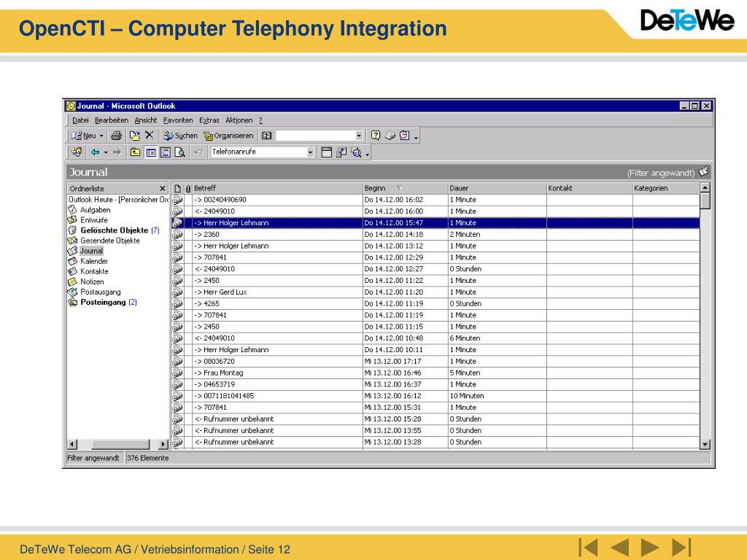
Task: Toggle the preview pane toolbar button
Action: [x=165, y=152]
